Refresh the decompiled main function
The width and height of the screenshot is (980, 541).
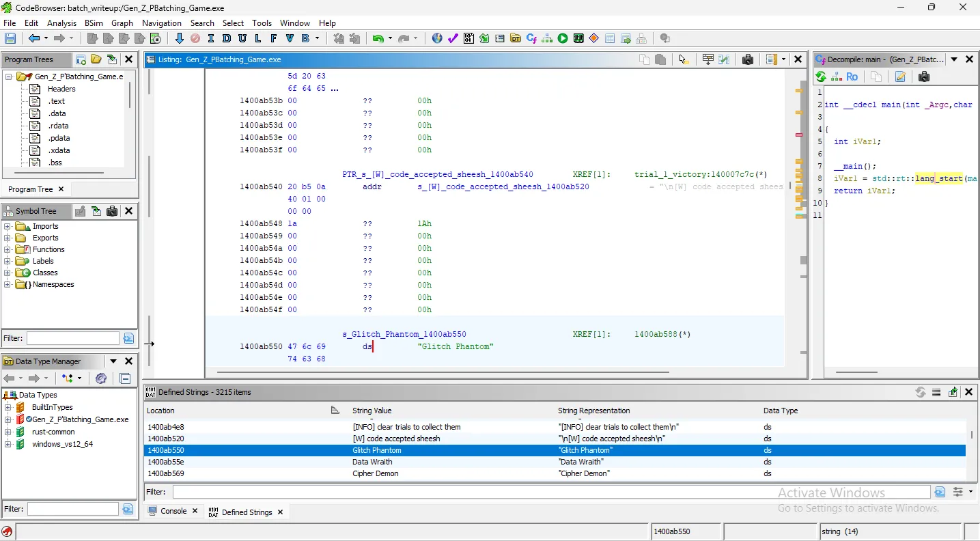point(820,77)
